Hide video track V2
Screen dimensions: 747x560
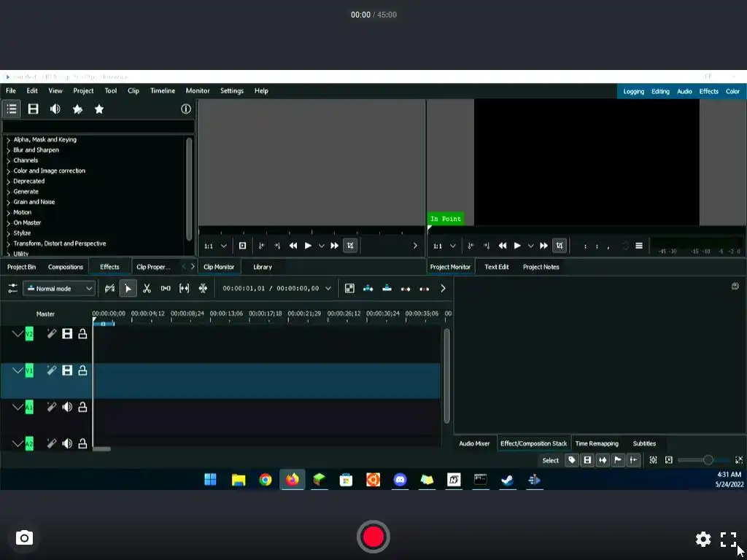pyautogui.click(x=67, y=334)
